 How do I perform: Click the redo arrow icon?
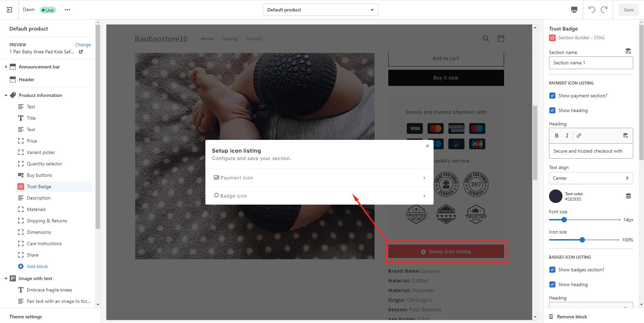coord(604,10)
